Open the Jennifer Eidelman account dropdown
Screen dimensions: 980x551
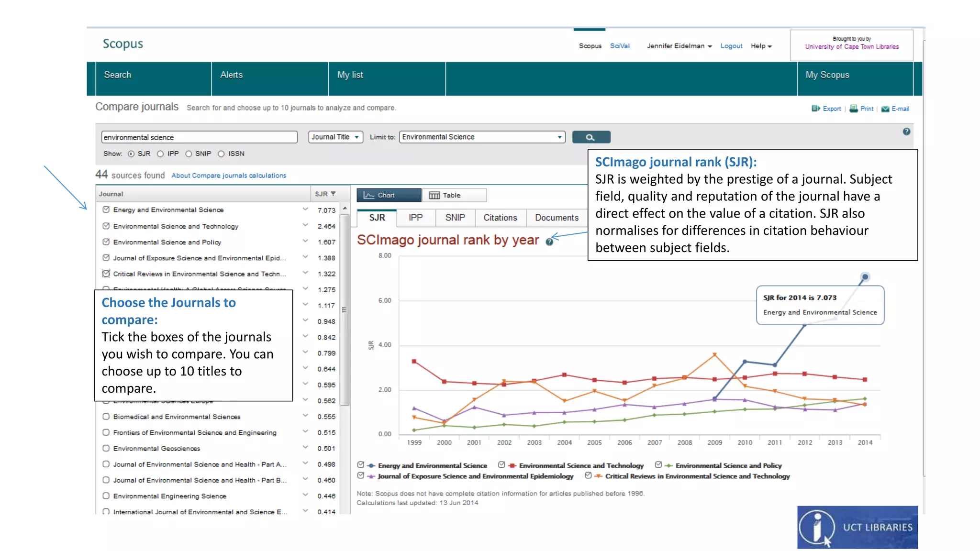tap(679, 46)
